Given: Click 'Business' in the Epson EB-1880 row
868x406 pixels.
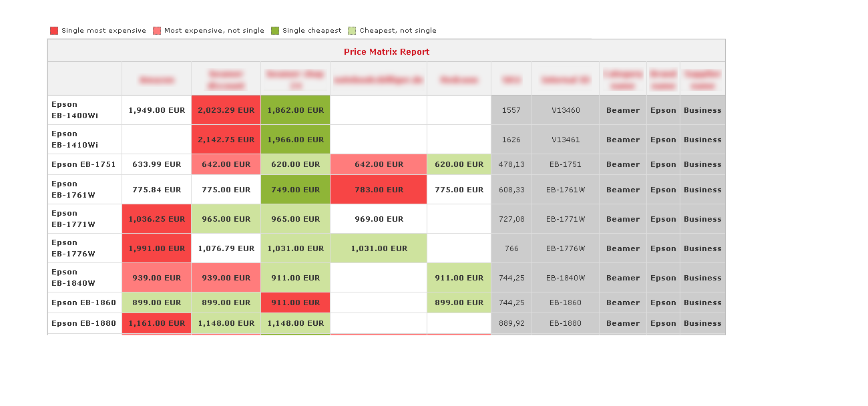Looking at the screenshot, I should tap(702, 323).
